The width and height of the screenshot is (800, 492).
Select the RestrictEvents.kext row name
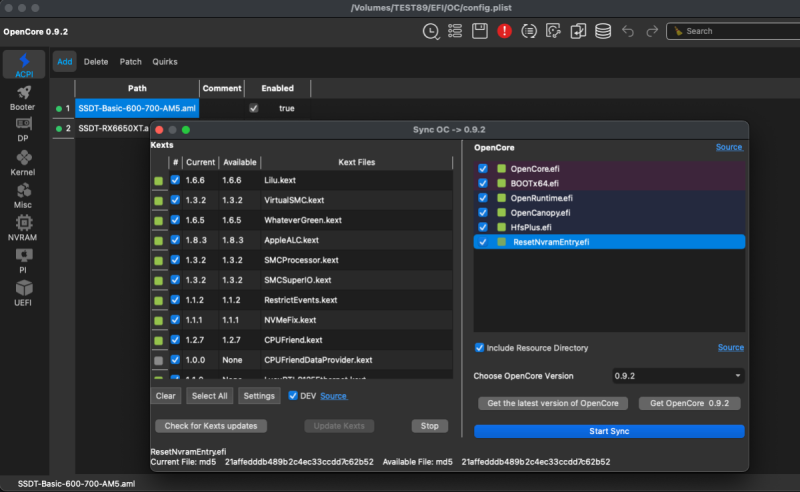coord(301,300)
